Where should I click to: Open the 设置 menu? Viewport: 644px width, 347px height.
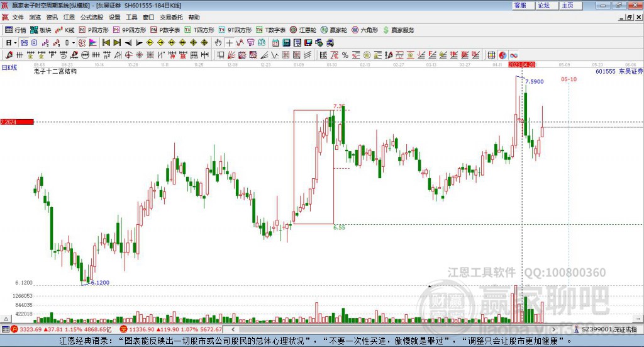(114, 17)
